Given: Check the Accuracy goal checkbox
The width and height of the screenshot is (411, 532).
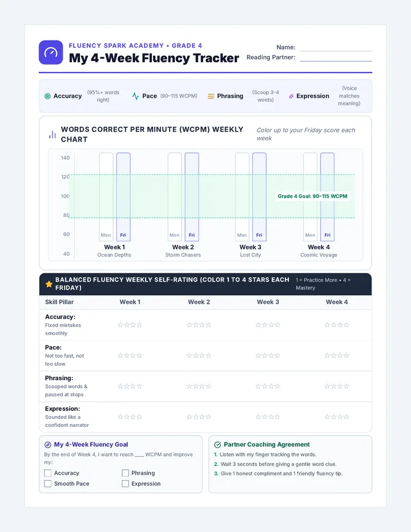Looking at the screenshot, I should pyautogui.click(x=48, y=473).
